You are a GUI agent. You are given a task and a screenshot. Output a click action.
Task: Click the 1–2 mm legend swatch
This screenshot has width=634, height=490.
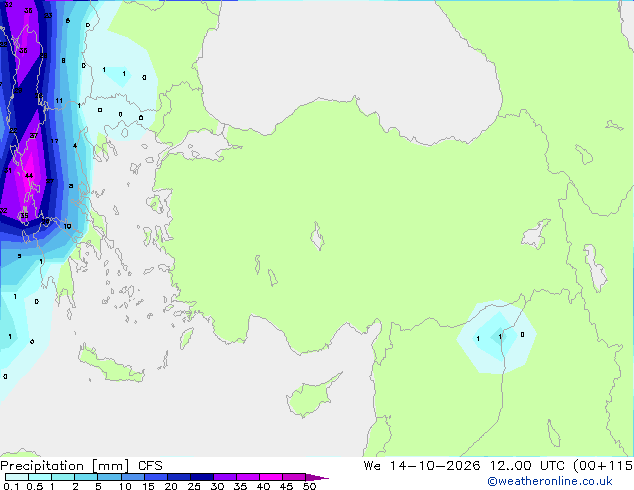[63, 477]
